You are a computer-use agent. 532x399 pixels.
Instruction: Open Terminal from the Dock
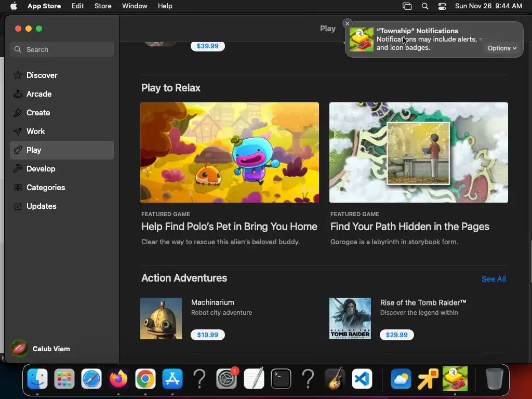pyautogui.click(x=281, y=379)
